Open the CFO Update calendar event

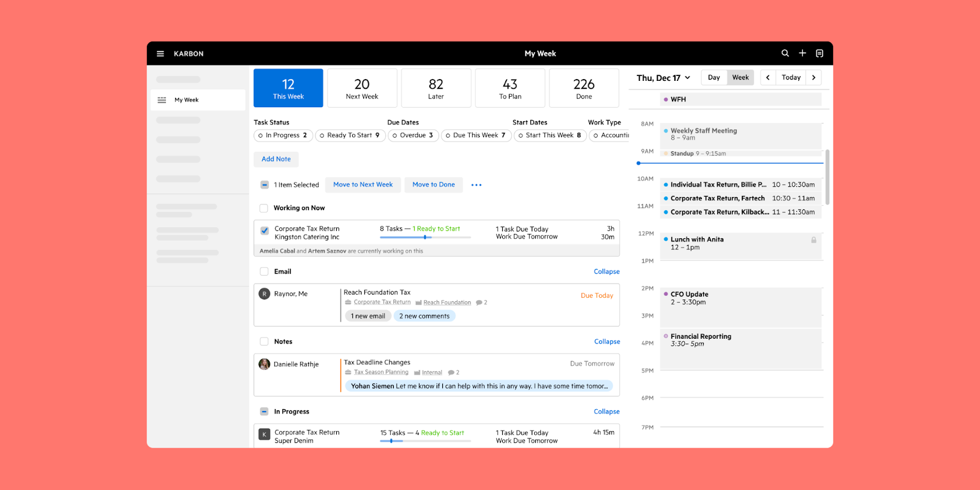click(741, 307)
